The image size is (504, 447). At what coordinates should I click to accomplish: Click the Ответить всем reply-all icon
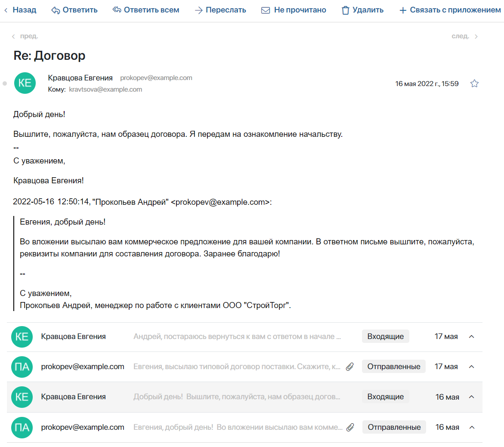117,10
